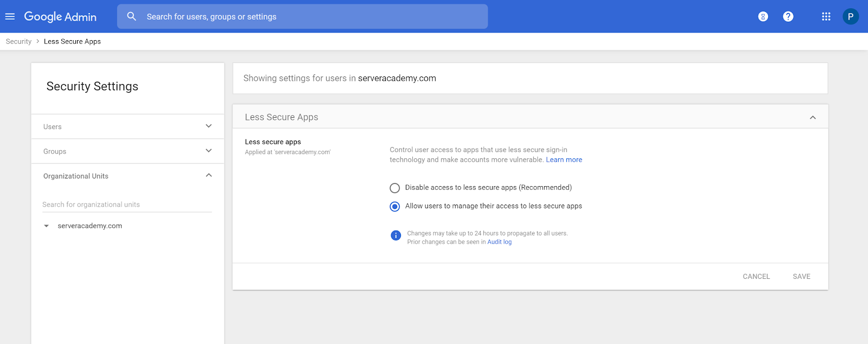The width and height of the screenshot is (868, 344).
Task: Click the Learn more link
Action: [x=564, y=160]
